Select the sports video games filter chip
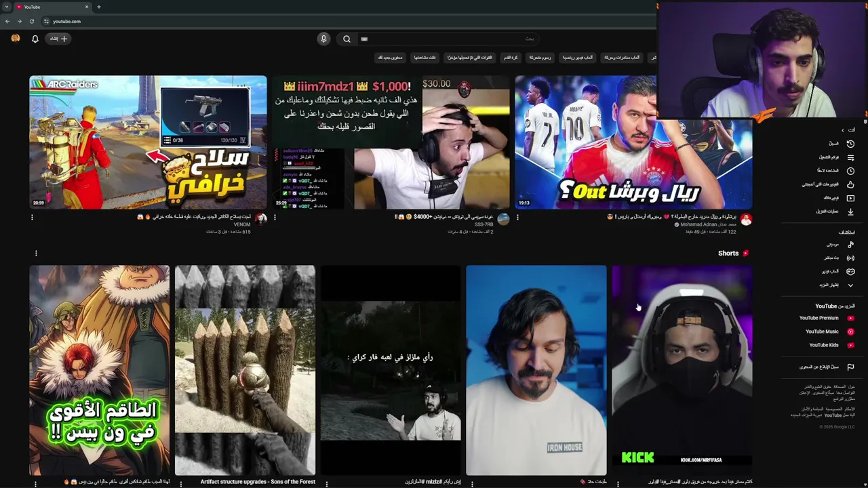 577,58
